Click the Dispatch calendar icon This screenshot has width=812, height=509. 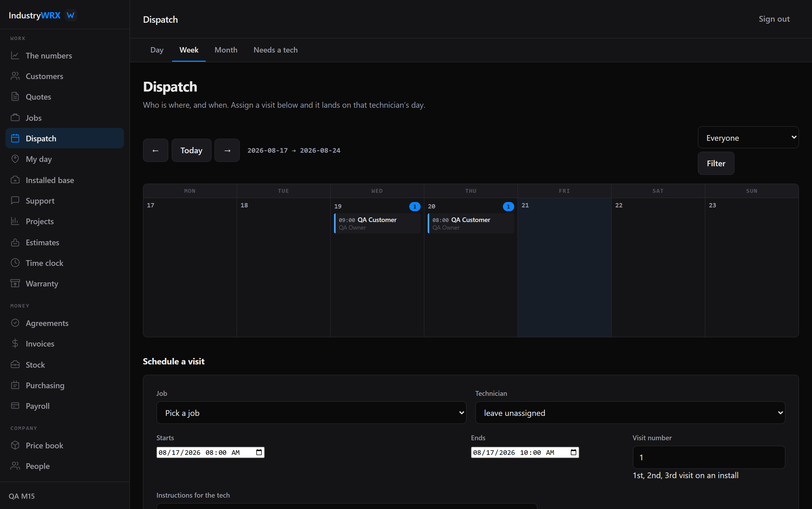15,138
